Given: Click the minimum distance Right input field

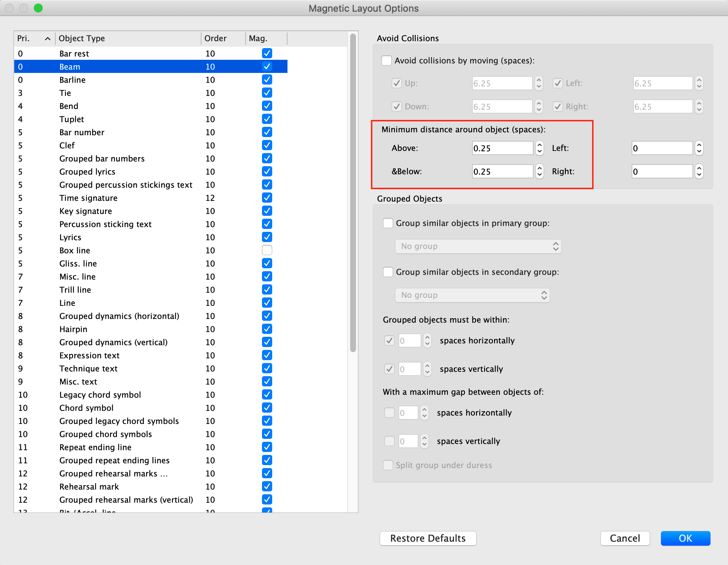Looking at the screenshot, I should tap(662, 171).
